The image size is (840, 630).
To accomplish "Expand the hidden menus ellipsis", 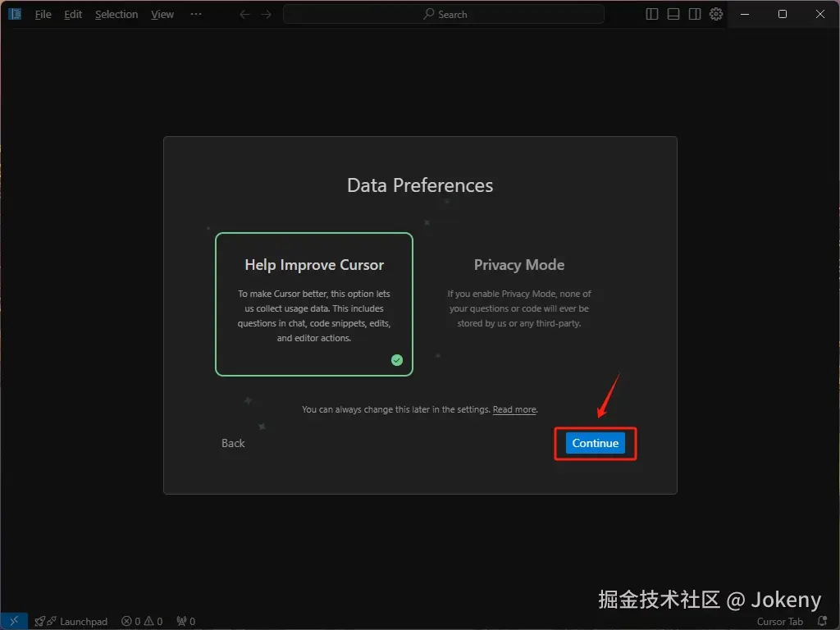I will (x=196, y=15).
